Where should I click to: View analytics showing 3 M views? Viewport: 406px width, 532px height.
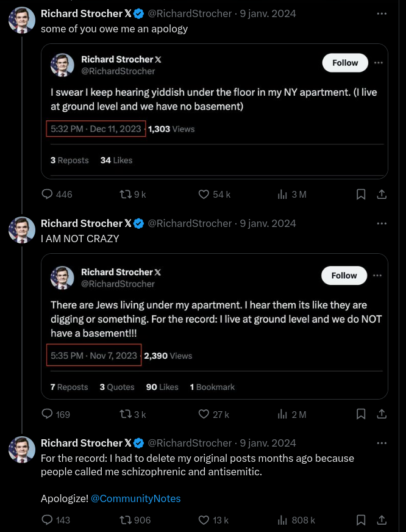point(292,195)
